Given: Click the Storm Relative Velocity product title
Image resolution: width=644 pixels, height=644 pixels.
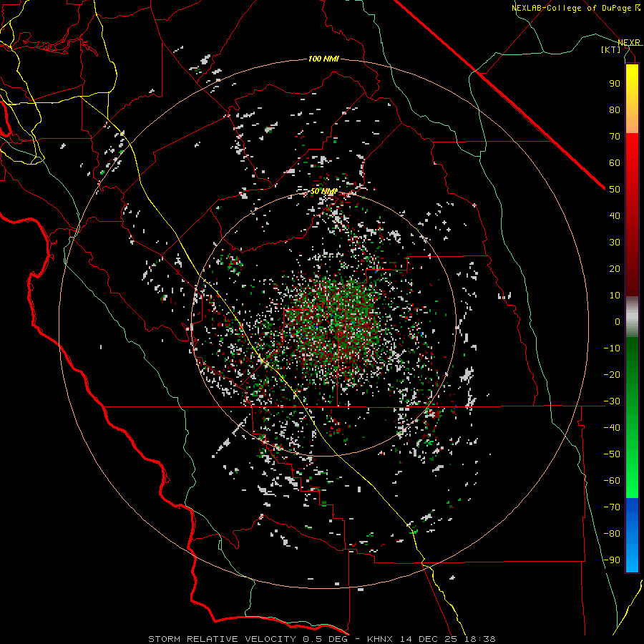Looking at the screenshot, I should tap(222, 639).
